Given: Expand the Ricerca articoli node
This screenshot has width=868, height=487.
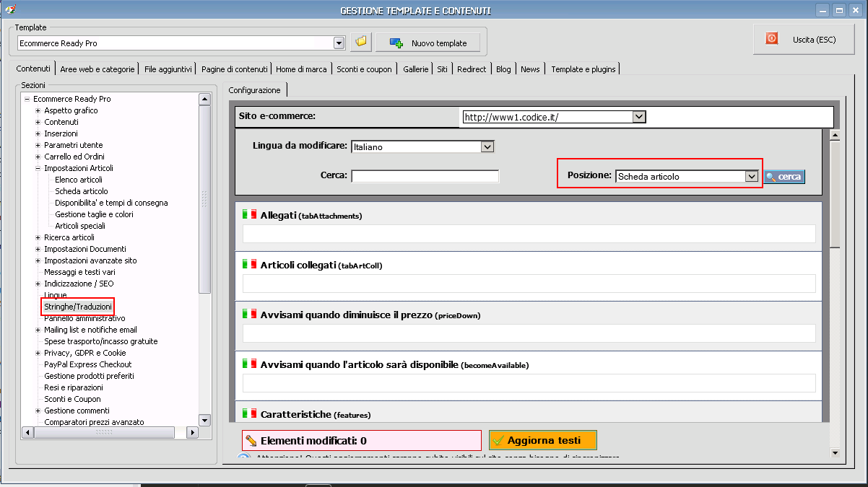Looking at the screenshot, I should (x=38, y=237).
